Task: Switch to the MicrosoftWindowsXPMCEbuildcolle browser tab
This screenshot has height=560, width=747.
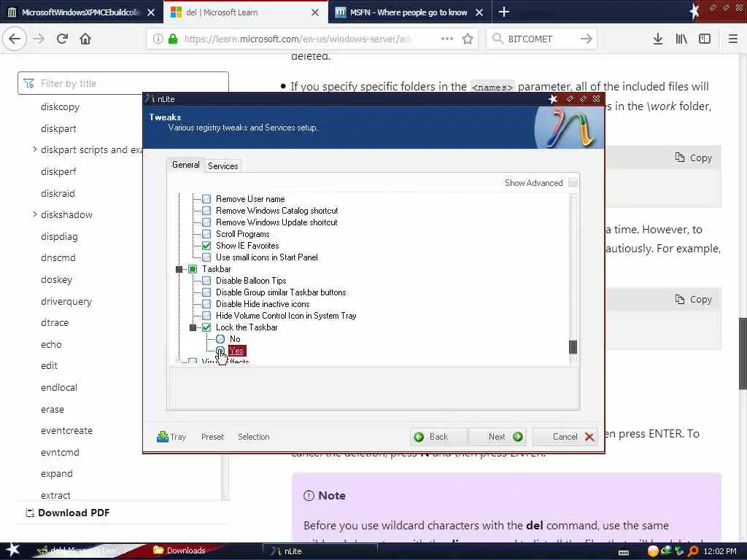Action: point(82,12)
